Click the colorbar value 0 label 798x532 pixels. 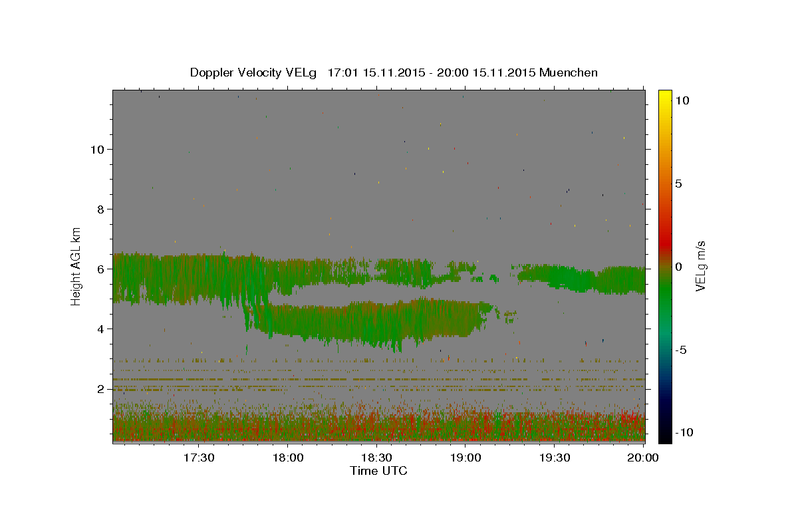pyautogui.click(x=678, y=266)
